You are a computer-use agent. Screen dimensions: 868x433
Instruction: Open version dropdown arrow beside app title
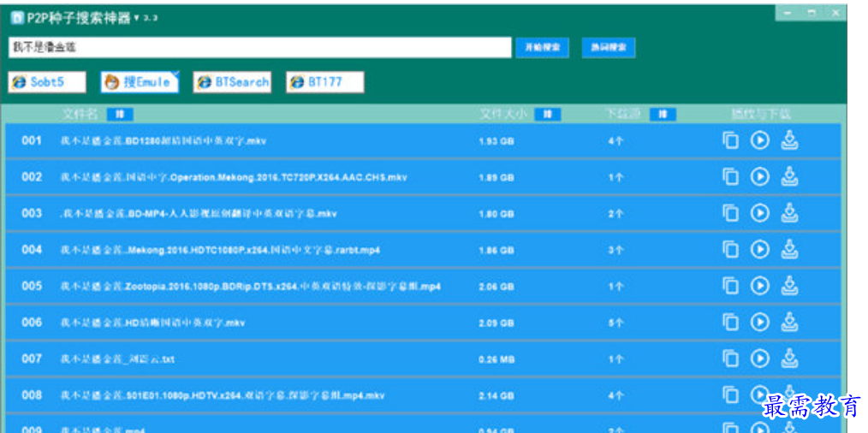click(136, 18)
